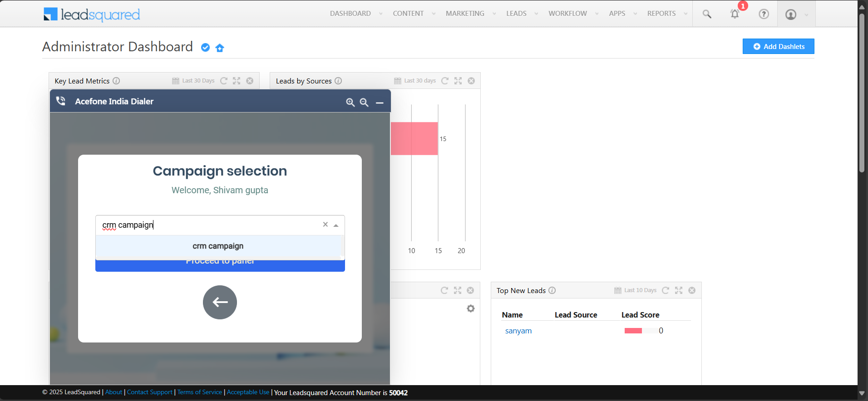Click the blue checkmark beside Administrator Dashboard
The height and width of the screenshot is (401, 868).
click(205, 48)
